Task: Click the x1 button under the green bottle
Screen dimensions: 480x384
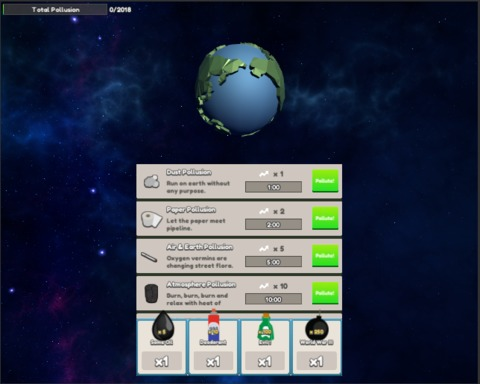Action: tap(265, 361)
